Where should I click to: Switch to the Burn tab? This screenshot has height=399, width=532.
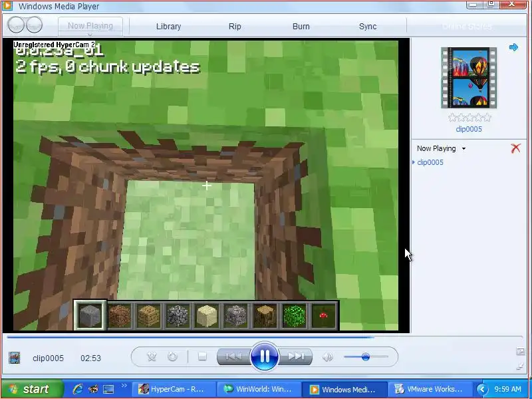[x=301, y=26]
